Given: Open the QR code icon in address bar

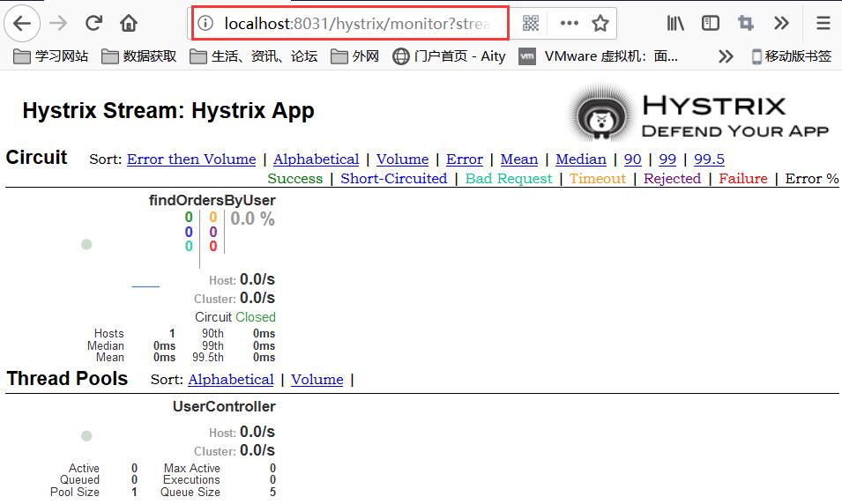Looking at the screenshot, I should 531,23.
